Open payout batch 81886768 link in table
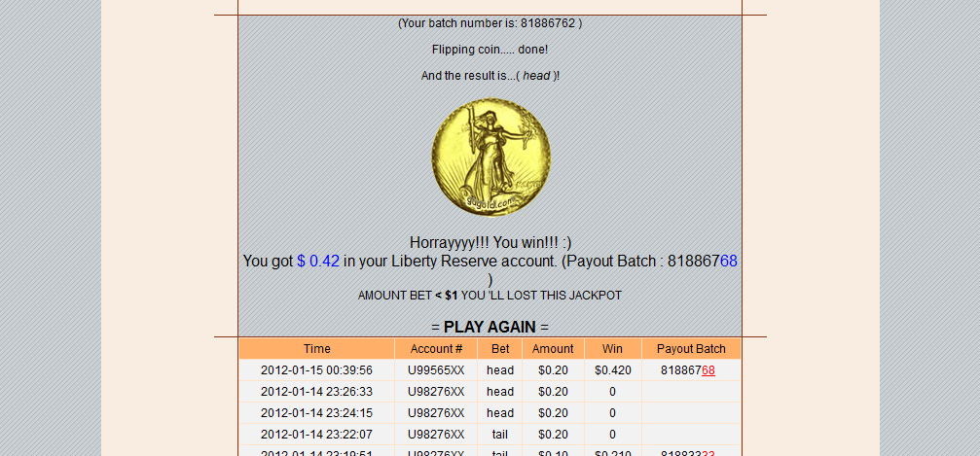Screen dimensions: 980x456 click(687, 370)
